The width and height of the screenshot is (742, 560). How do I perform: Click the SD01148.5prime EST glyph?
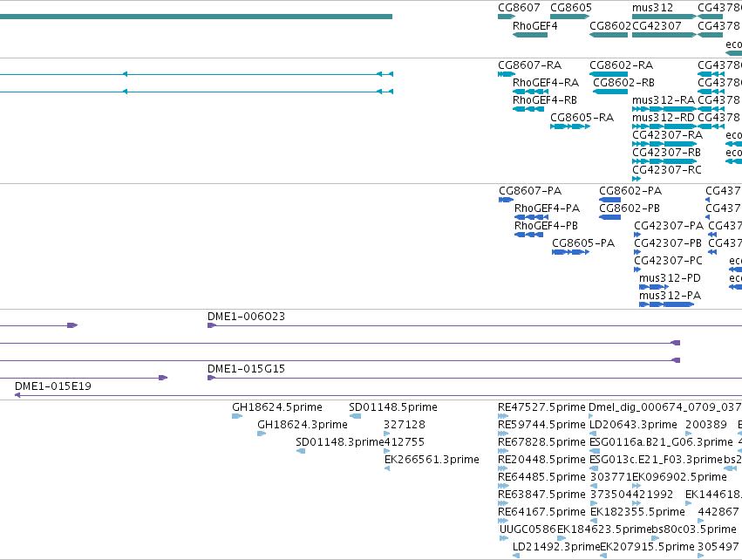click(x=355, y=416)
